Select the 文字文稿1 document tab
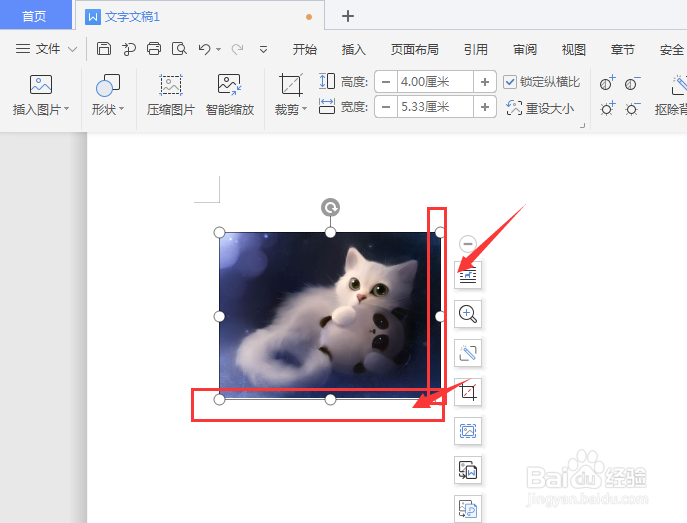The width and height of the screenshot is (687, 523). [199, 17]
